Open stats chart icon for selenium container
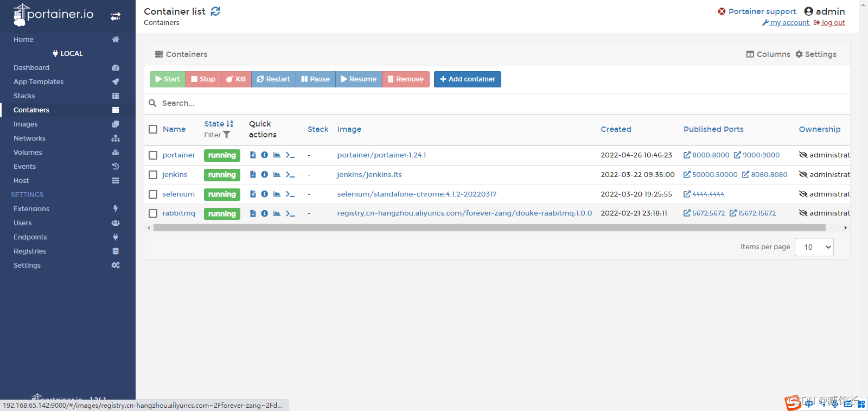Image resolution: width=868 pixels, height=411 pixels. (277, 194)
